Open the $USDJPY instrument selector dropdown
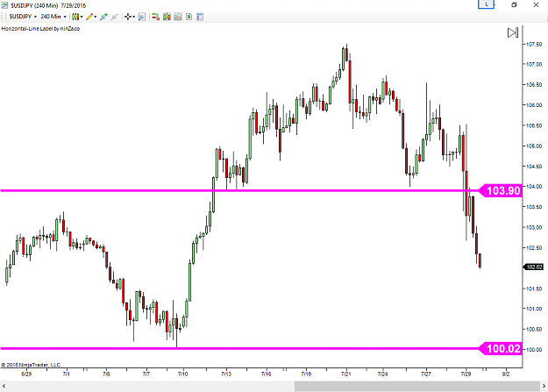The image size is (548, 392). [x=23, y=17]
